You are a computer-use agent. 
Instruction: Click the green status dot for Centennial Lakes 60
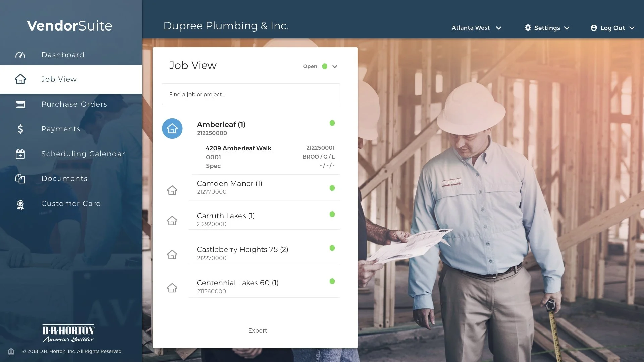pyautogui.click(x=332, y=281)
